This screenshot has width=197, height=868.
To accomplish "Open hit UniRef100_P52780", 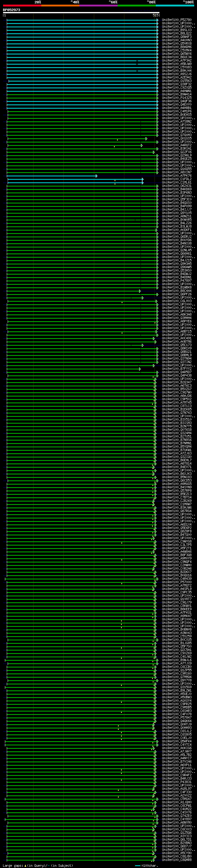I will (x=177, y=20).
